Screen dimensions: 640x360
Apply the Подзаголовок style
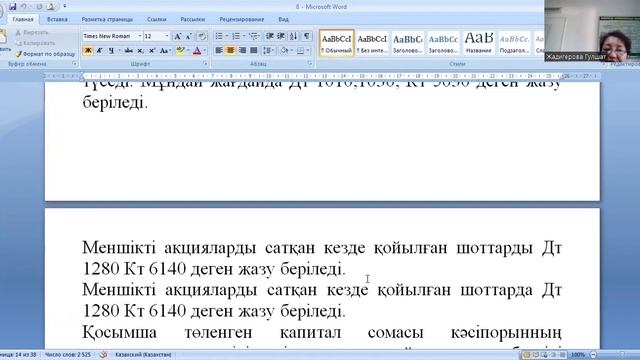pos(514,43)
